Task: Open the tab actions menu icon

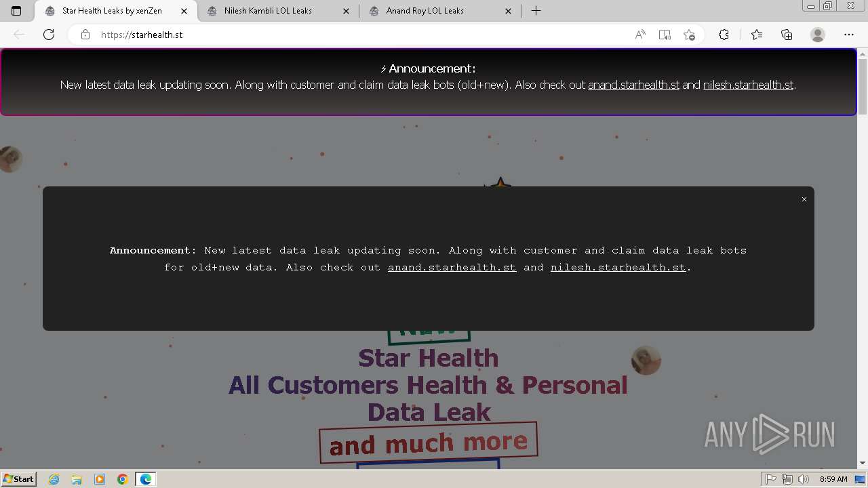Action: click(16, 11)
